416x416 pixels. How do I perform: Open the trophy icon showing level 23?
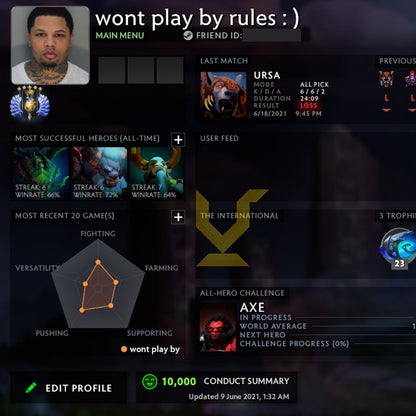click(x=398, y=248)
